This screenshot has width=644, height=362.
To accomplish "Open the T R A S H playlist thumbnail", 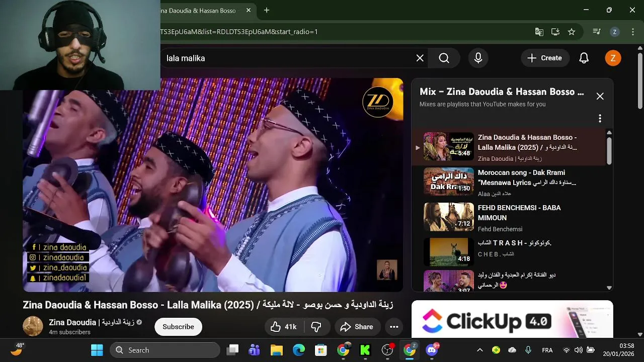I will tap(449, 252).
